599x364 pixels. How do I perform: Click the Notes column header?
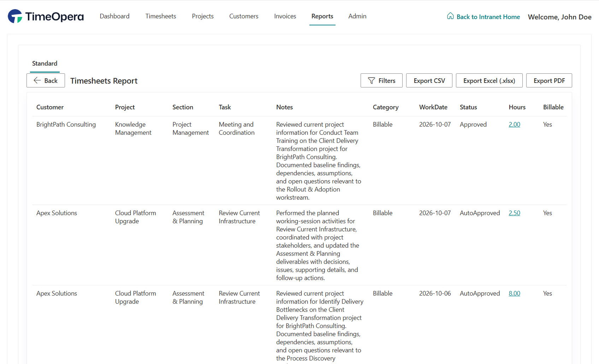point(284,107)
